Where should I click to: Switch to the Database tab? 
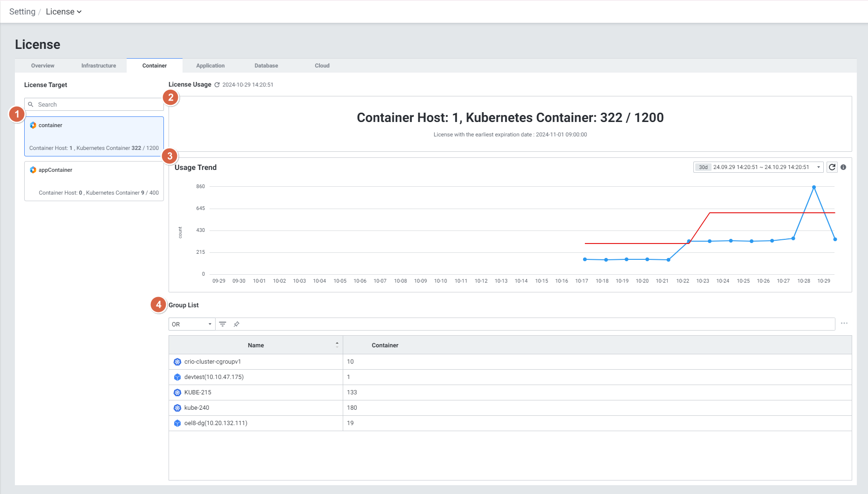tap(266, 66)
